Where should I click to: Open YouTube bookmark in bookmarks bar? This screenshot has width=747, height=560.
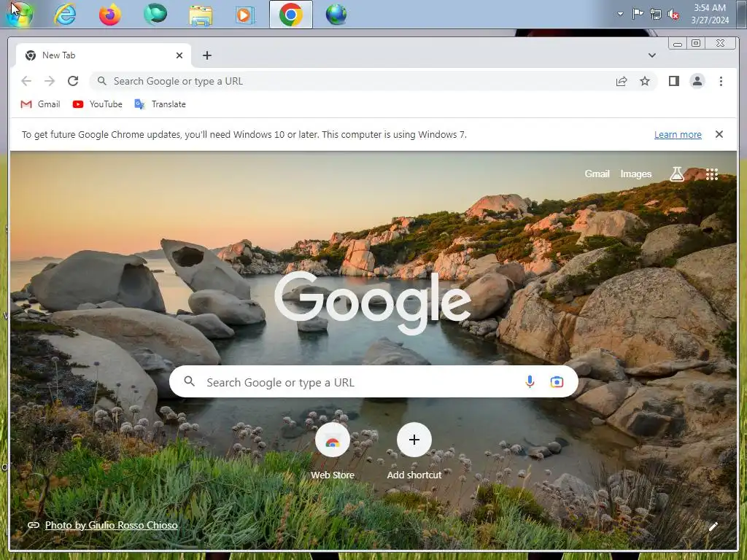[x=98, y=104]
